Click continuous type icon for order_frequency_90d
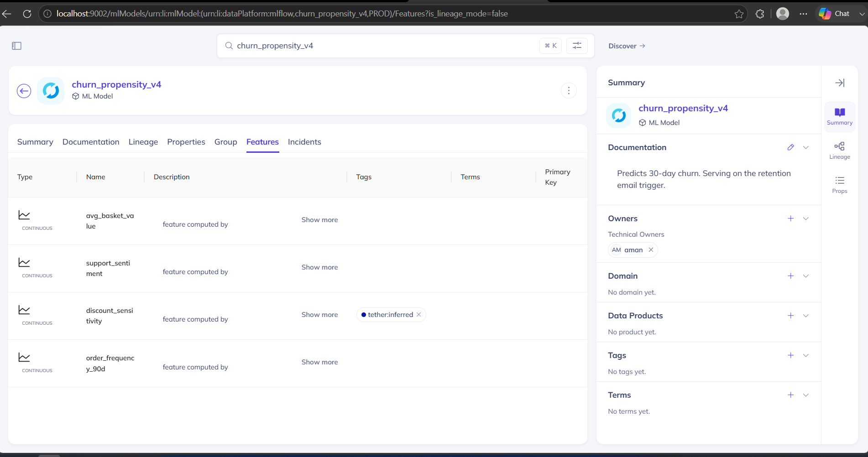The height and width of the screenshot is (457, 868). 24,357
